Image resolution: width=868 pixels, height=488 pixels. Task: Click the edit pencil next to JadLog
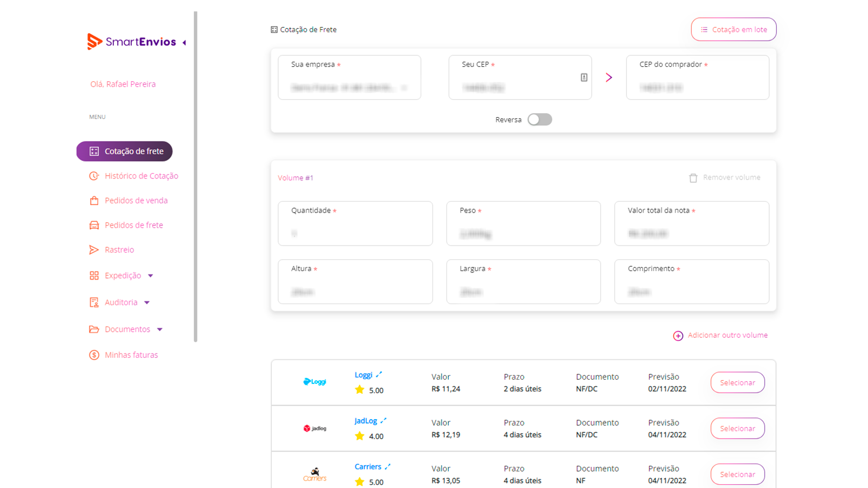click(x=384, y=420)
